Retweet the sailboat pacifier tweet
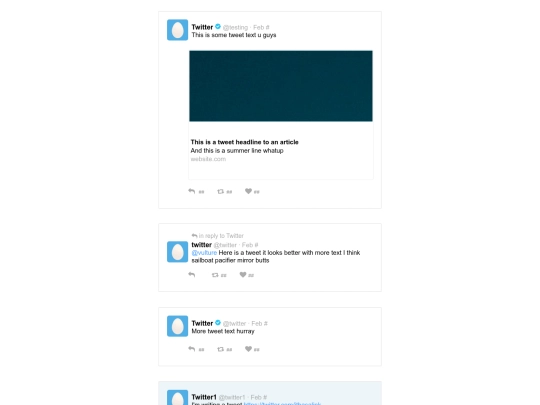540x405 pixels. (x=215, y=275)
